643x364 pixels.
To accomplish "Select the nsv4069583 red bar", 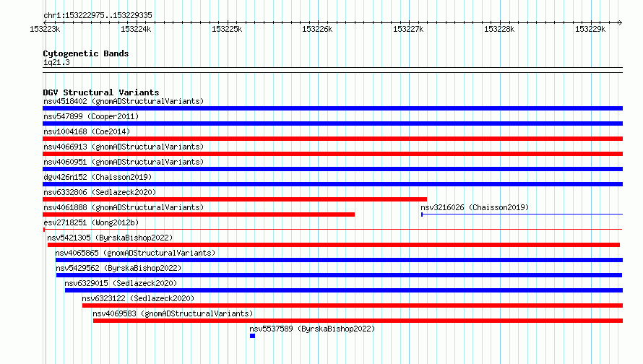I will point(358,321).
